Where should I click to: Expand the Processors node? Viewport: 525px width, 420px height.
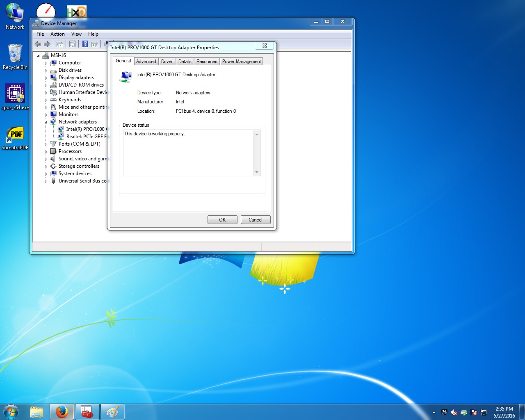46,152
